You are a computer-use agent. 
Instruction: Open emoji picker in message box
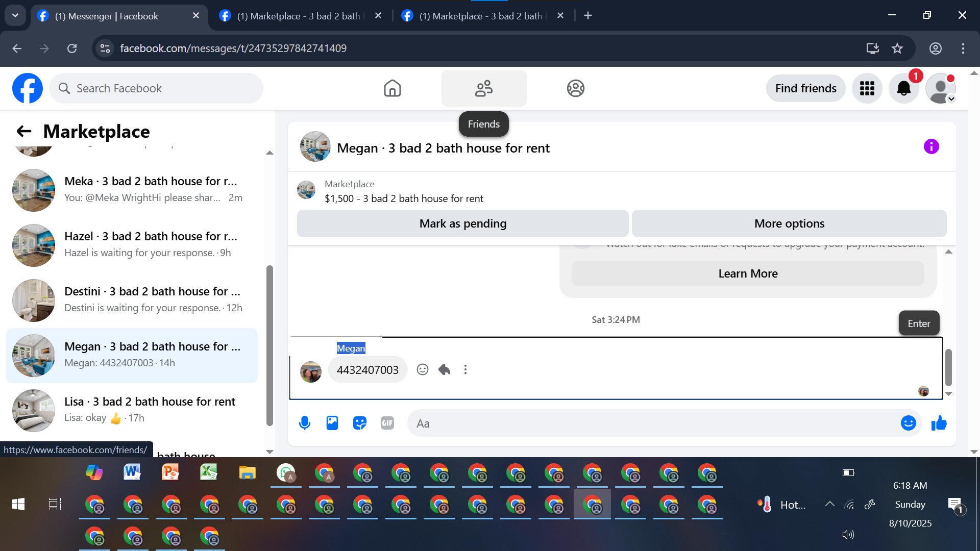(908, 423)
